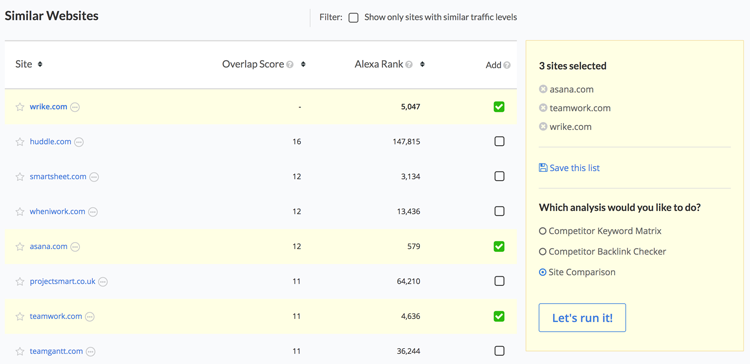The height and width of the screenshot is (364, 750).
Task: Click the Overlap Score help icon
Action: [x=289, y=65]
